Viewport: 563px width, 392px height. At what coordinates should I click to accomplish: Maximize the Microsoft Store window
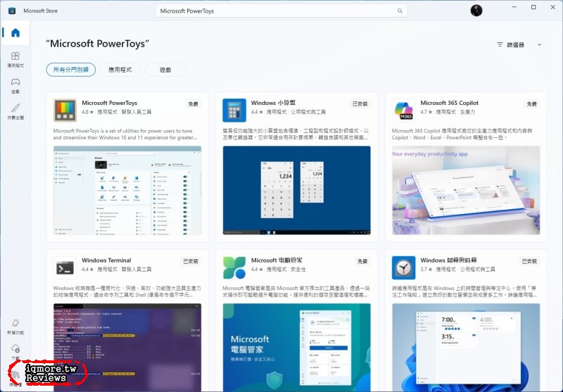[533, 7]
